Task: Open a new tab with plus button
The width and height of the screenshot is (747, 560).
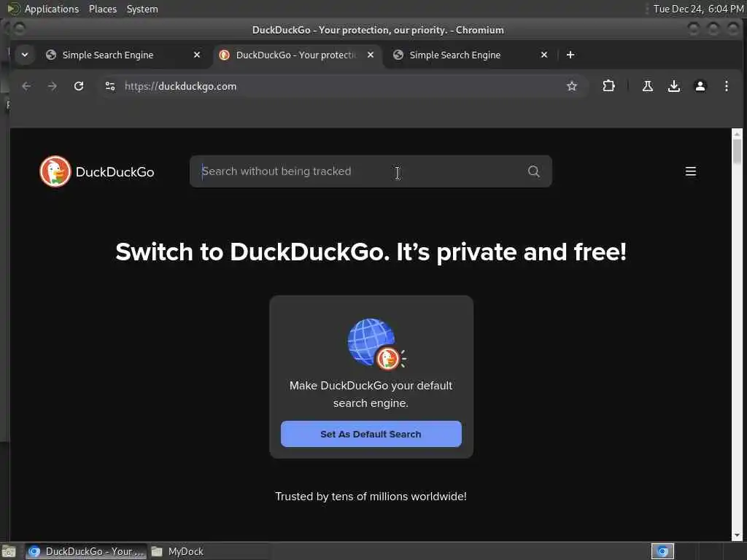Action: [570, 55]
